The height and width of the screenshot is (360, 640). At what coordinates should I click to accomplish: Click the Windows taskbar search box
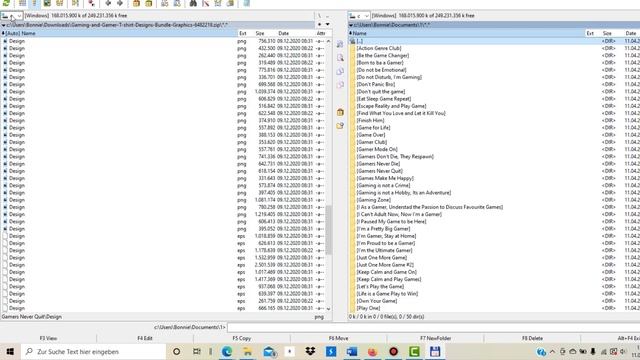point(93,351)
